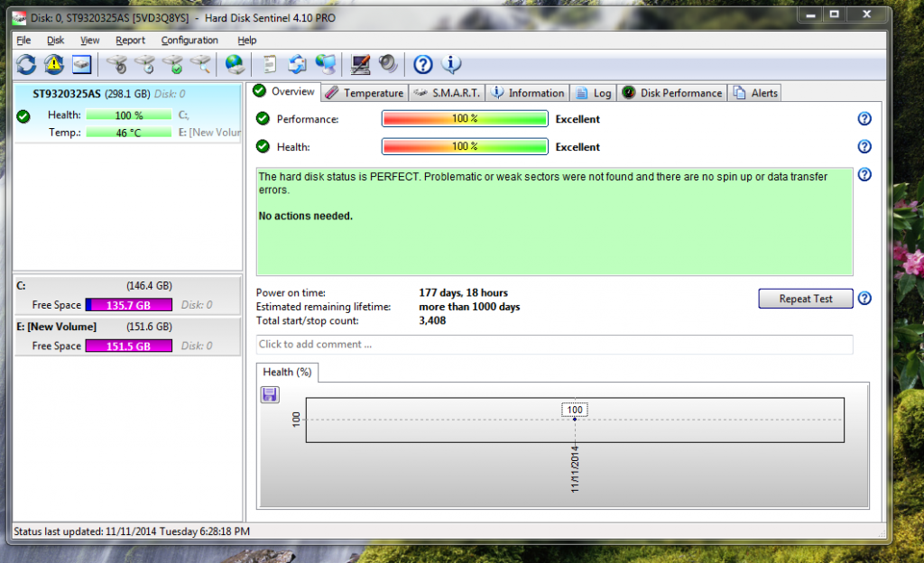Open the Disk Performance tab
This screenshot has height=563, width=924.
tap(673, 93)
